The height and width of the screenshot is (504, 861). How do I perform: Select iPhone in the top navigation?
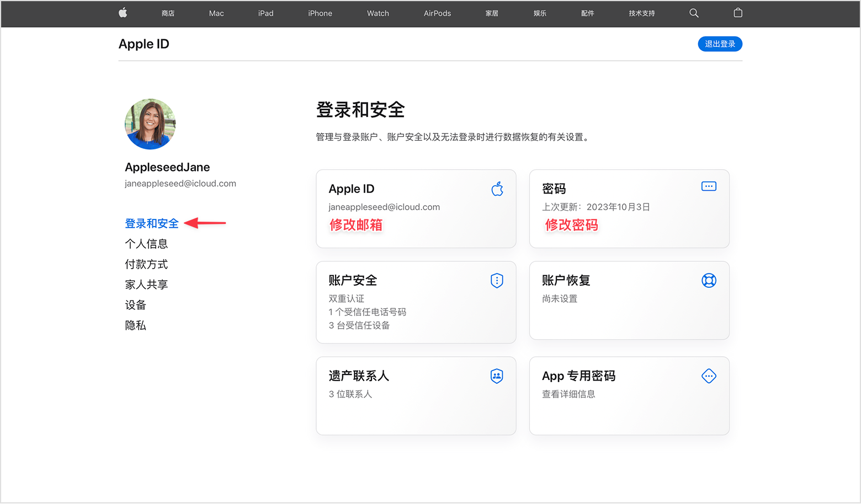click(320, 13)
